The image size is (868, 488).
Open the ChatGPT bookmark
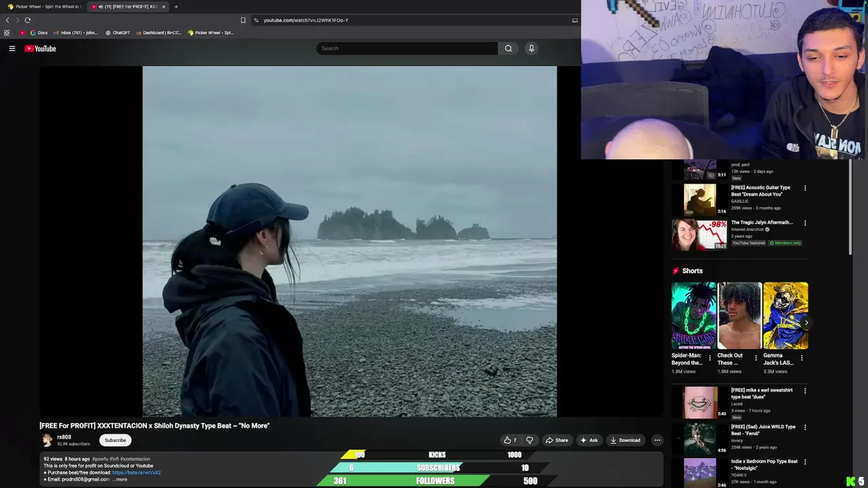(x=117, y=33)
